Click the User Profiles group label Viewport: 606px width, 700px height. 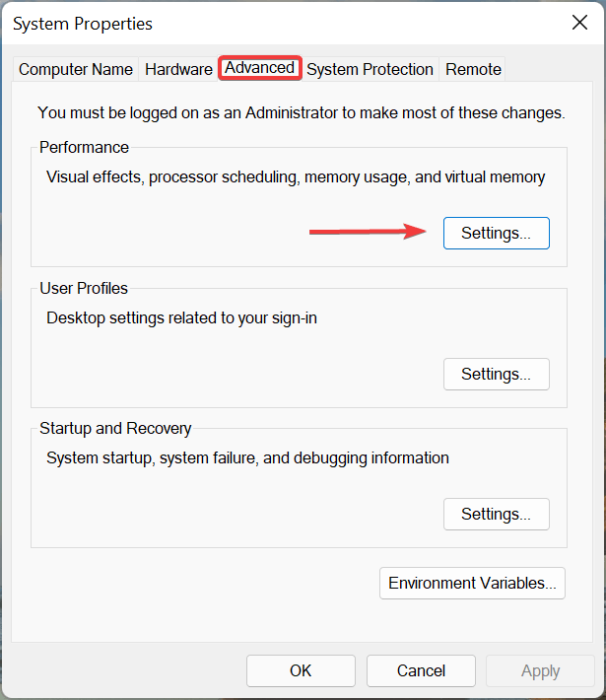pos(84,289)
